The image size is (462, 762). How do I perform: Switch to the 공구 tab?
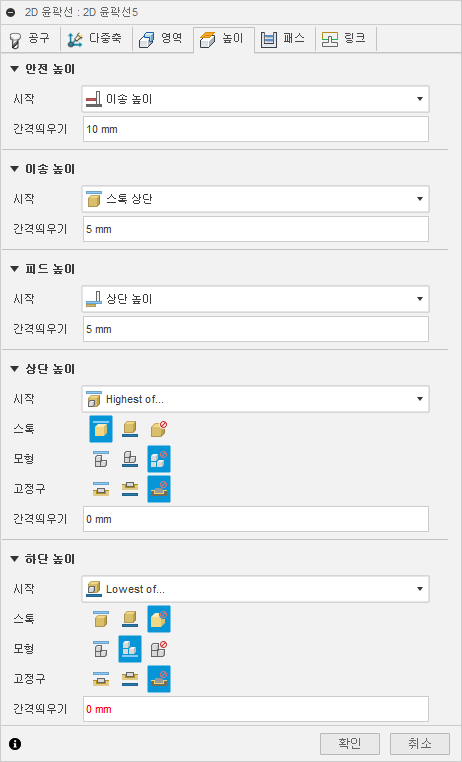tap(30, 39)
